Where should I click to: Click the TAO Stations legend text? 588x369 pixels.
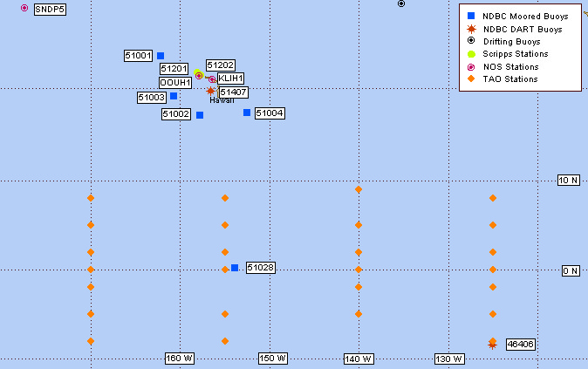pyautogui.click(x=510, y=79)
